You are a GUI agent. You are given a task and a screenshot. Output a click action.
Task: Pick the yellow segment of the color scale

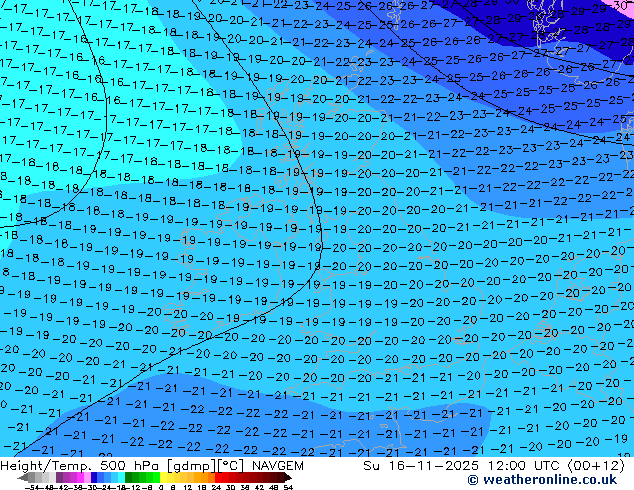click(163, 477)
